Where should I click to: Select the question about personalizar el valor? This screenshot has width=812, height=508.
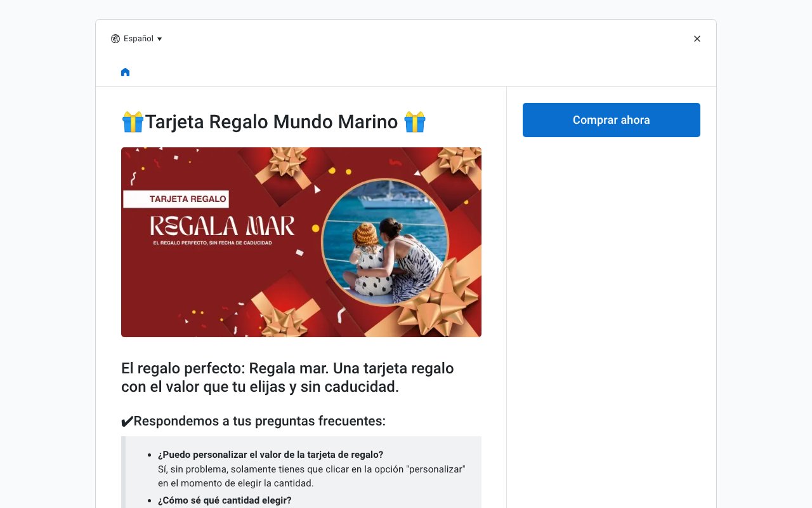point(271,455)
